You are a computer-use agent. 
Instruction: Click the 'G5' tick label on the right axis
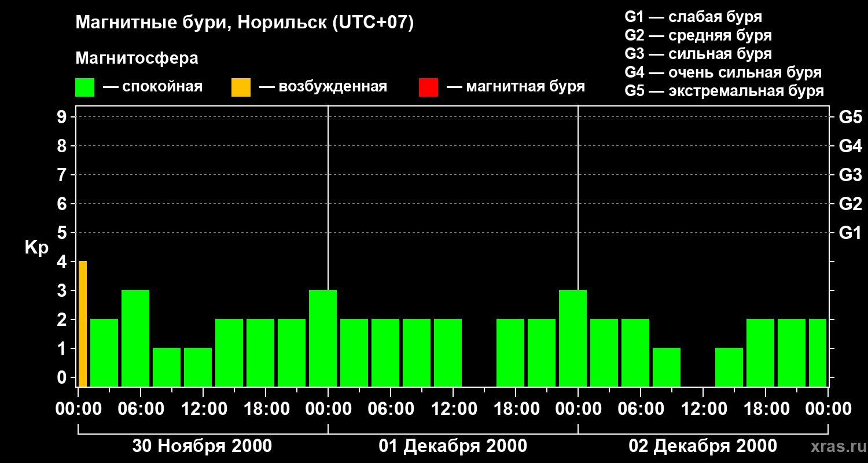(850, 117)
